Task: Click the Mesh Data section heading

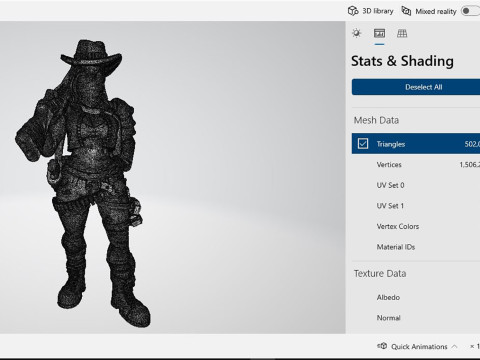Action: point(376,120)
